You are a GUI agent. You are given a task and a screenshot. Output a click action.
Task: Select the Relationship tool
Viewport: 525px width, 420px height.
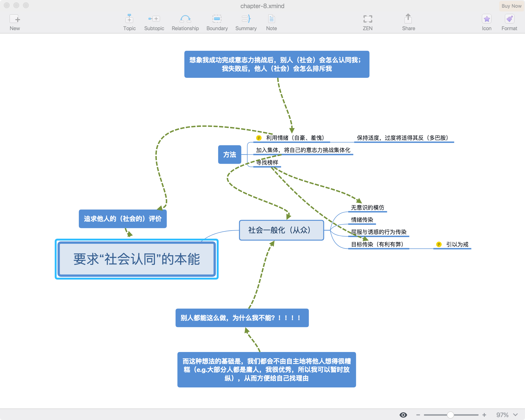pos(185,19)
